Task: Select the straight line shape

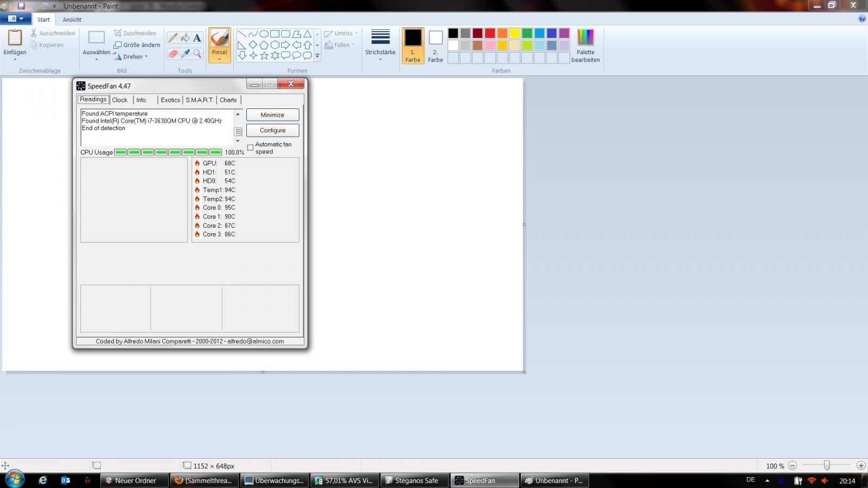Action: [242, 34]
